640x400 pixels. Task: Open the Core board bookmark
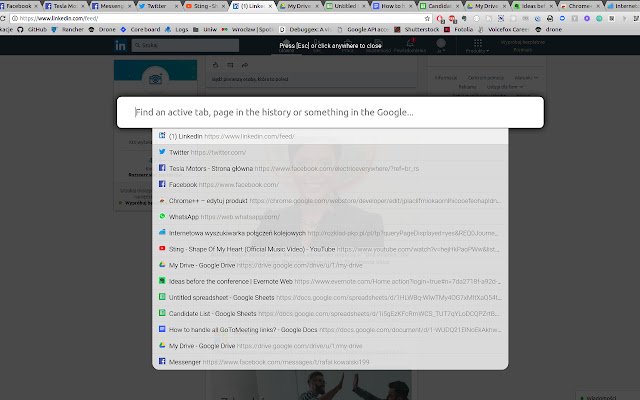tap(140, 29)
